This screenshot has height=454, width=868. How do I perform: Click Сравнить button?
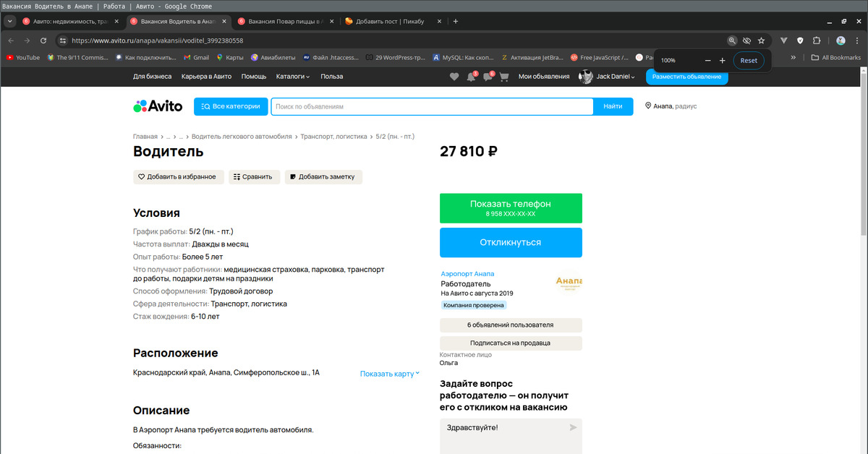[x=254, y=176]
